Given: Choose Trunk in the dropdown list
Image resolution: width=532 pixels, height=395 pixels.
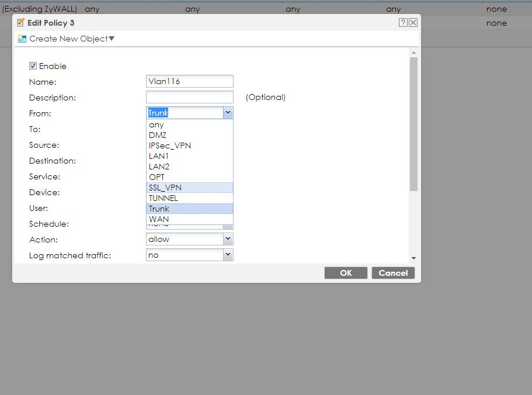Looking at the screenshot, I should 190,209.
